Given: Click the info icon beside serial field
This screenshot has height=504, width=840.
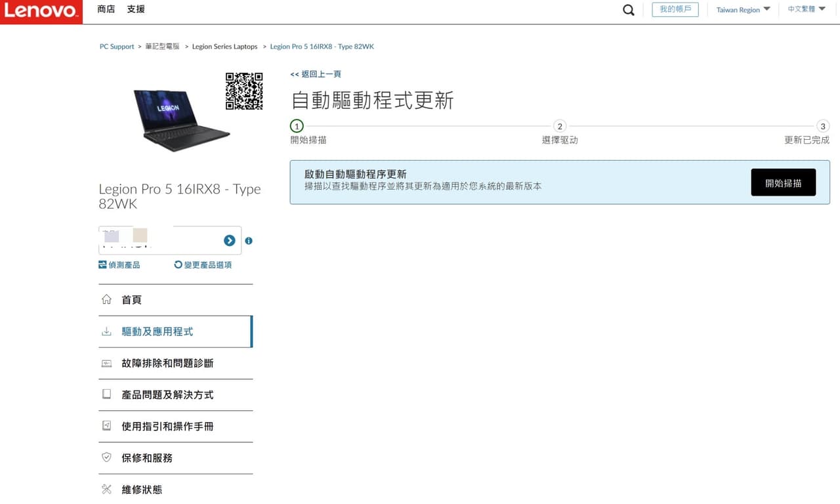Looking at the screenshot, I should click(249, 241).
